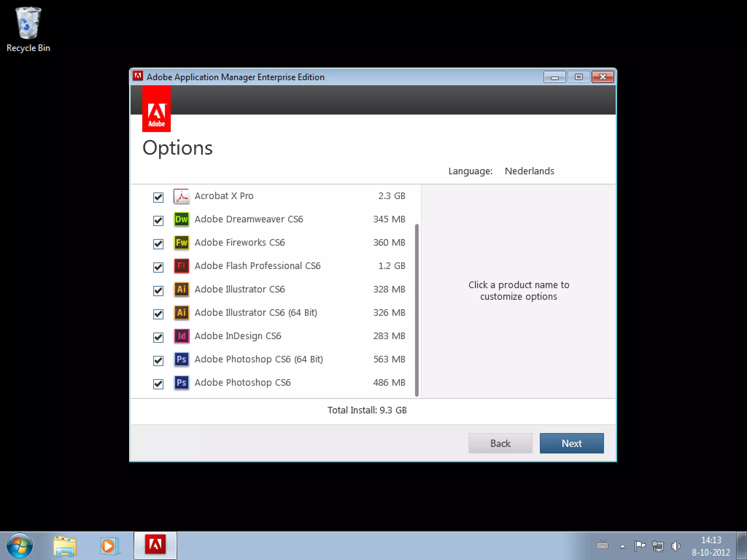Screen dimensions: 747x560
Task: Click the Next button
Action: point(572,443)
